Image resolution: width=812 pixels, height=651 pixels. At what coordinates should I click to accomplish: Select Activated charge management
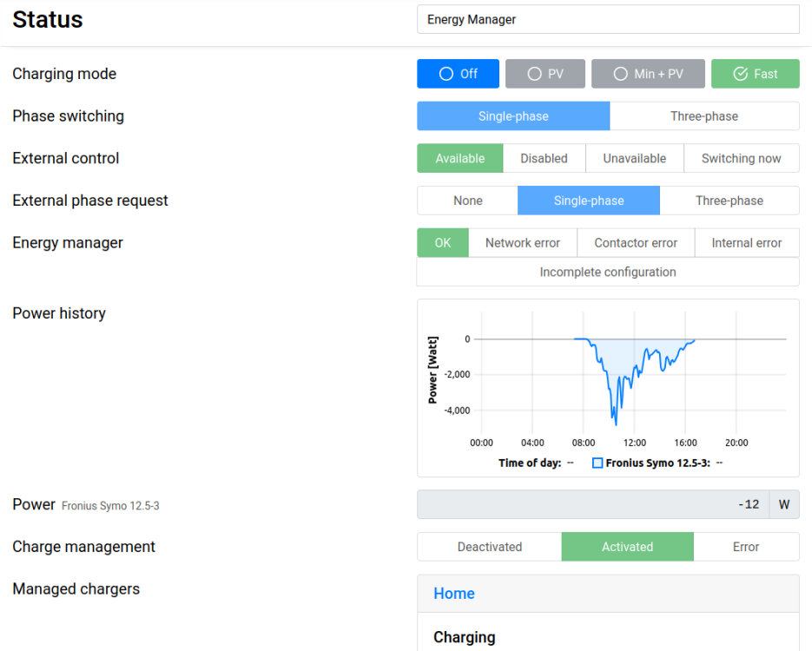click(627, 547)
